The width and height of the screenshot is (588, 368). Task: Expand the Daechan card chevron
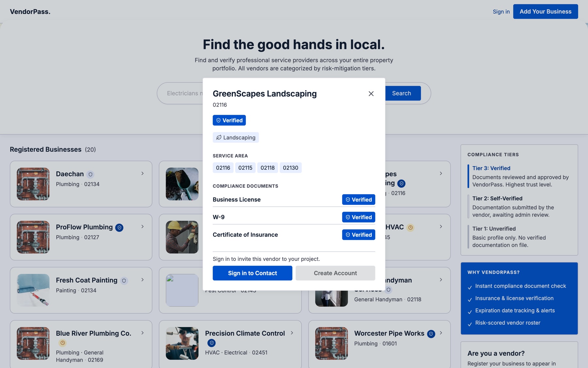point(142,173)
